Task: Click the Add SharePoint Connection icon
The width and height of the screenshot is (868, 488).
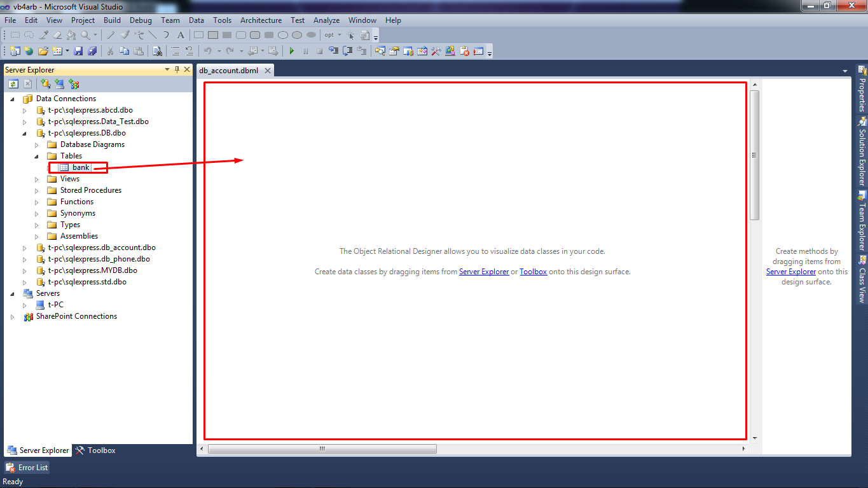Action: click(x=74, y=83)
